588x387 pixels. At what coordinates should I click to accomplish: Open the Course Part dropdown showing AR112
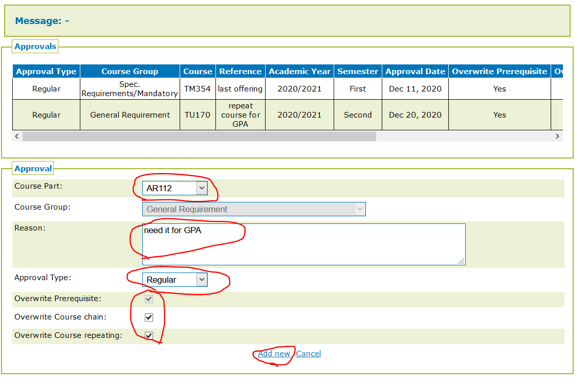[x=175, y=188]
